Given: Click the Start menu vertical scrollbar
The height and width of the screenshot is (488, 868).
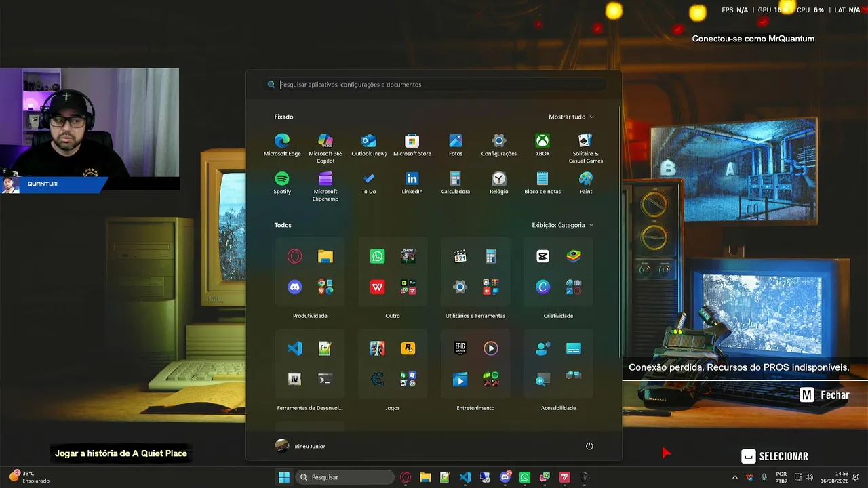Looking at the screenshot, I should (620, 230).
